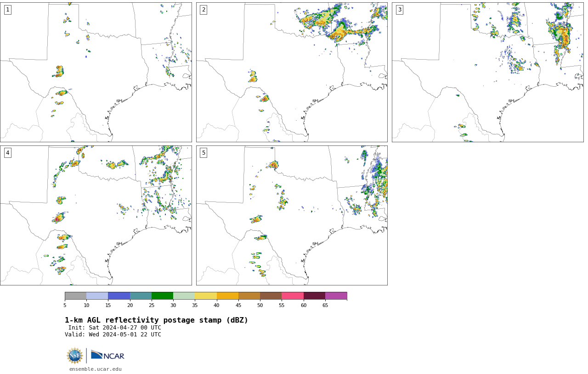The image size is (588, 374).
Task: Click the maroon 60-65 dBZ swatch
Action: click(x=314, y=296)
